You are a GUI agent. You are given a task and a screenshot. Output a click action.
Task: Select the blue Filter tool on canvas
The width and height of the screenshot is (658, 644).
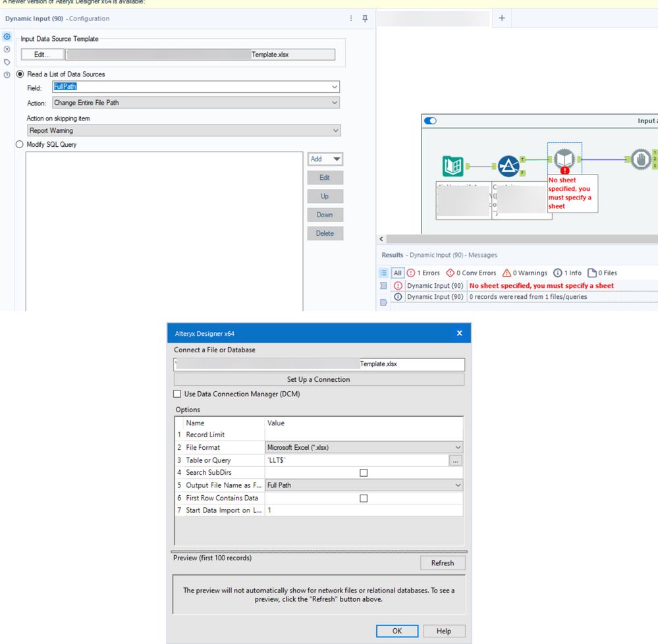[508, 166]
